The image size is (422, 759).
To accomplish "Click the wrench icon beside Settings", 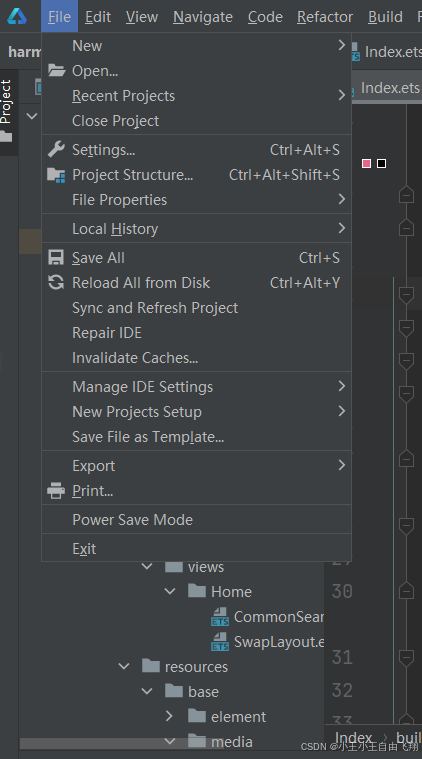I will point(56,150).
